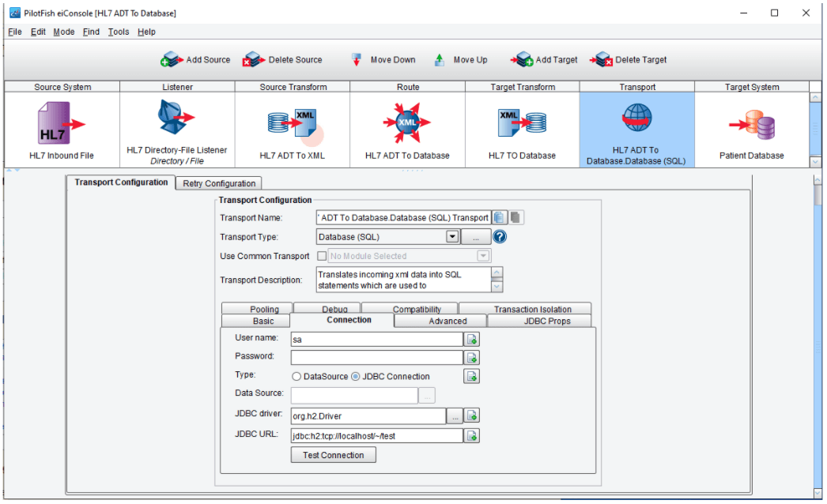Click the paste icon beside Transport Name
Viewport: 827px width, 504px height.
(515, 217)
